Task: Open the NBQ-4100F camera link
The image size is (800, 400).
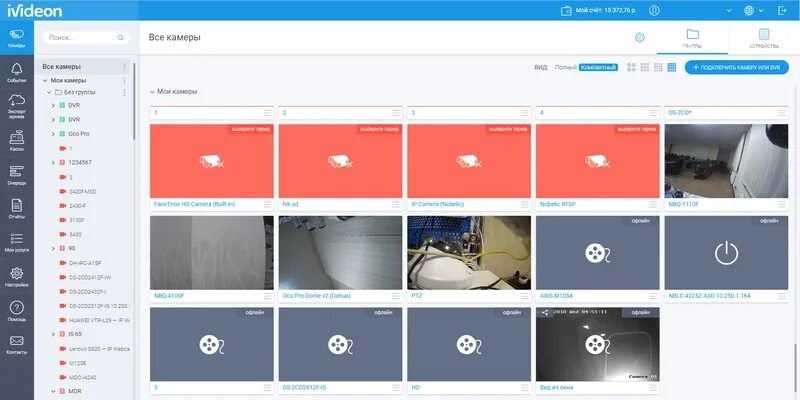Action: click(x=169, y=296)
